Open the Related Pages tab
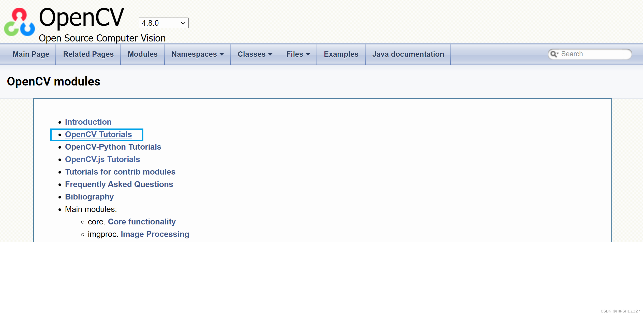 (x=88, y=54)
